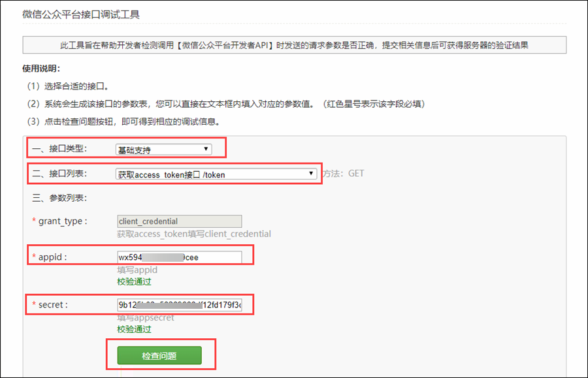Open the 接口类型 dropdown showing 基础支持
The height and width of the screenshot is (378, 588).
coord(163,150)
